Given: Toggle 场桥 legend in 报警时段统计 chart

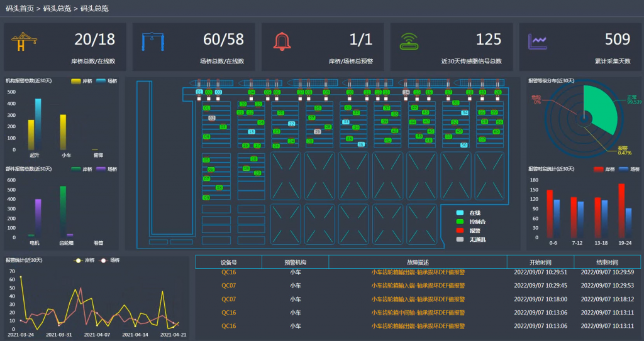Looking at the screenshot, I should click(x=629, y=169).
